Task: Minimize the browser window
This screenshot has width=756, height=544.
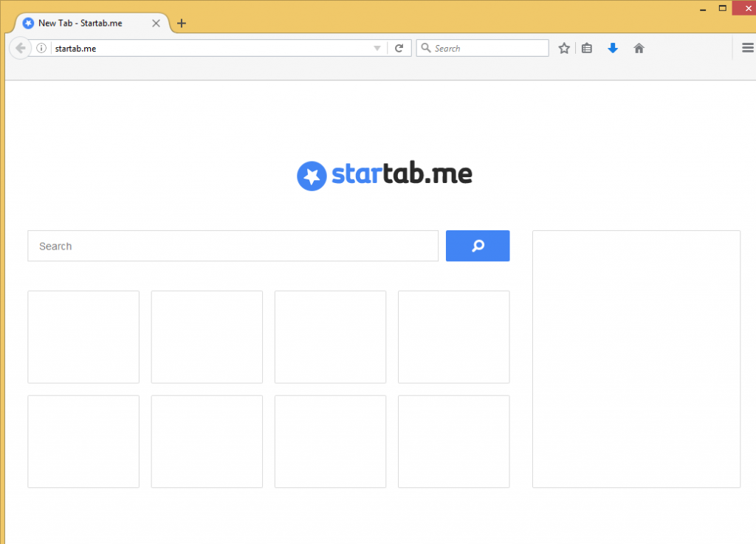Action: [703, 9]
